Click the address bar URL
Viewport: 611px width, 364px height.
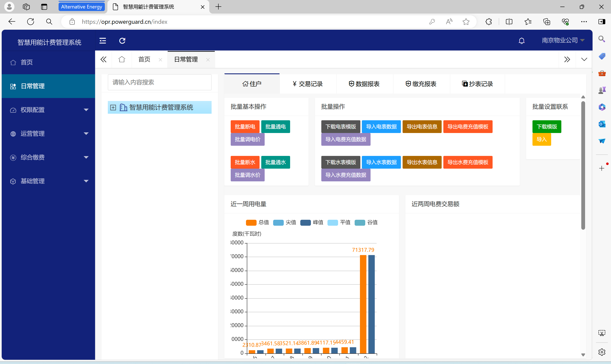(125, 22)
